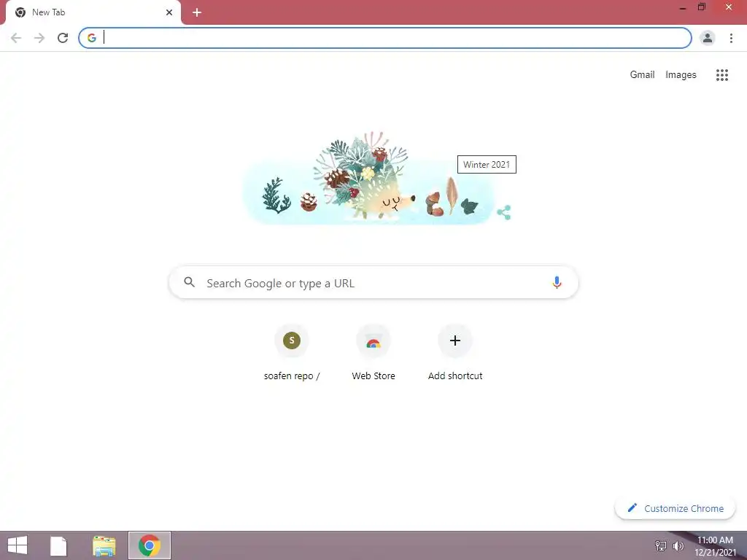This screenshot has width=747, height=560.
Task: Minimize the Chrome window
Action: [x=683, y=7]
